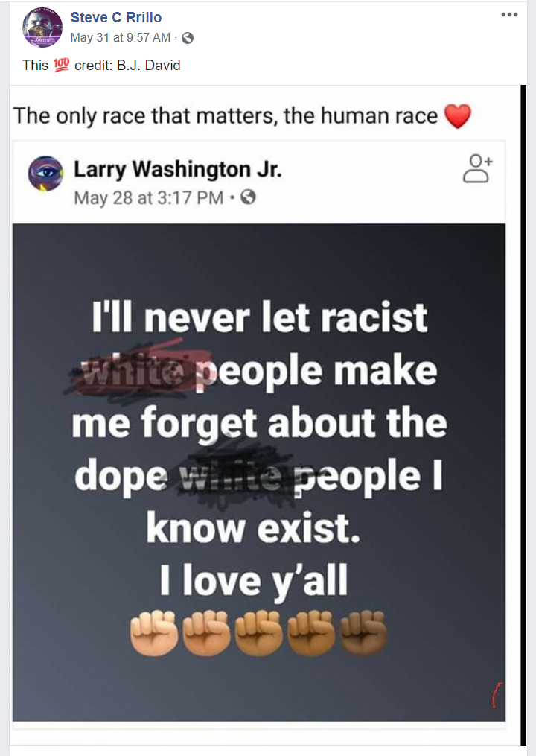Image resolution: width=536 pixels, height=756 pixels.
Task: Click the add friend icon
Action: coord(478,169)
